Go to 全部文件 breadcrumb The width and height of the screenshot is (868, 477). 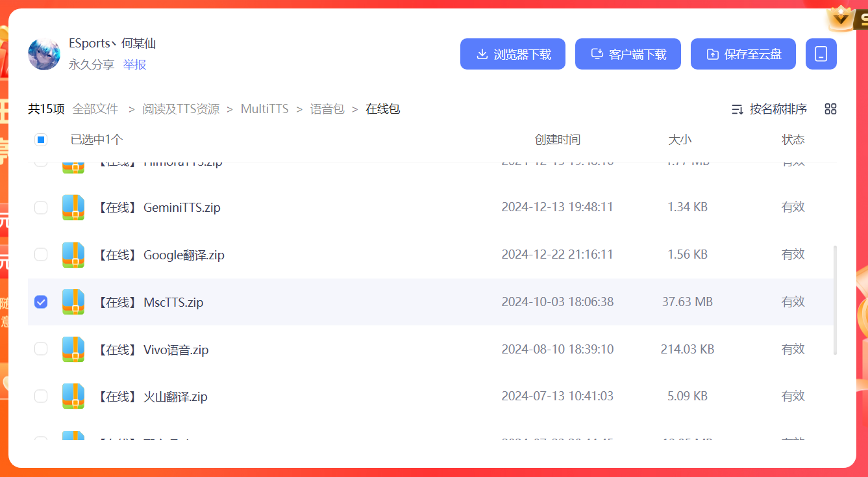(x=95, y=109)
